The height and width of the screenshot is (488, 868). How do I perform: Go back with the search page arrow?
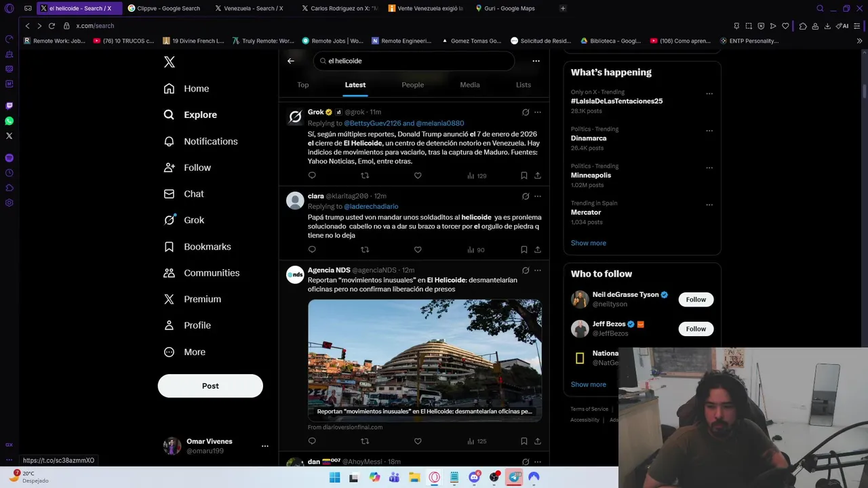291,61
